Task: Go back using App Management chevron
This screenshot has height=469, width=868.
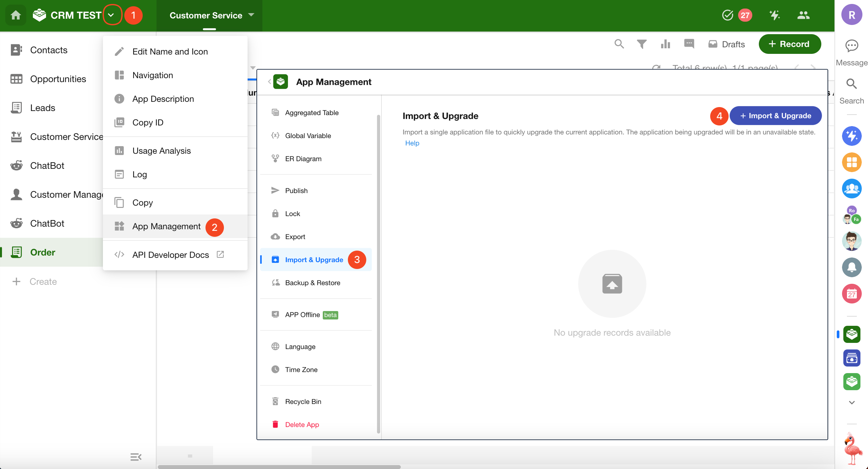Action: (x=269, y=82)
